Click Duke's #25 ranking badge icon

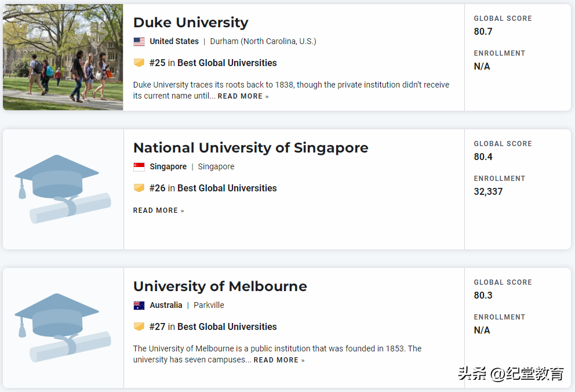click(x=139, y=63)
